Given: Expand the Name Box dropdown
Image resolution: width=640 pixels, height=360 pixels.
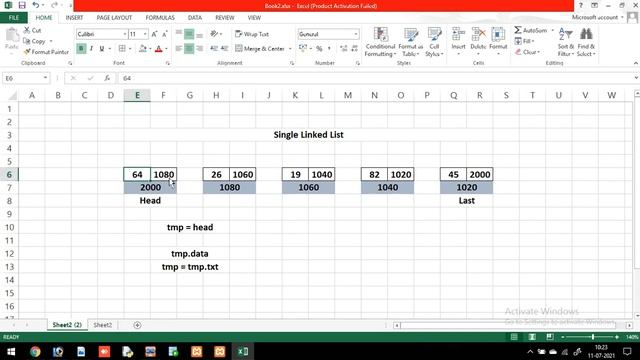Looking at the screenshot, I should tap(45, 78).
